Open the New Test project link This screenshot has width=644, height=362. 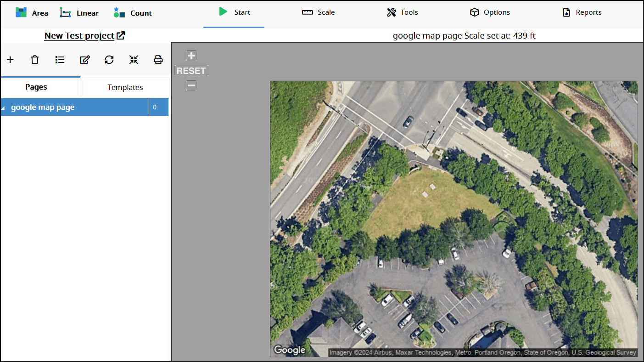tap(79, 35)
